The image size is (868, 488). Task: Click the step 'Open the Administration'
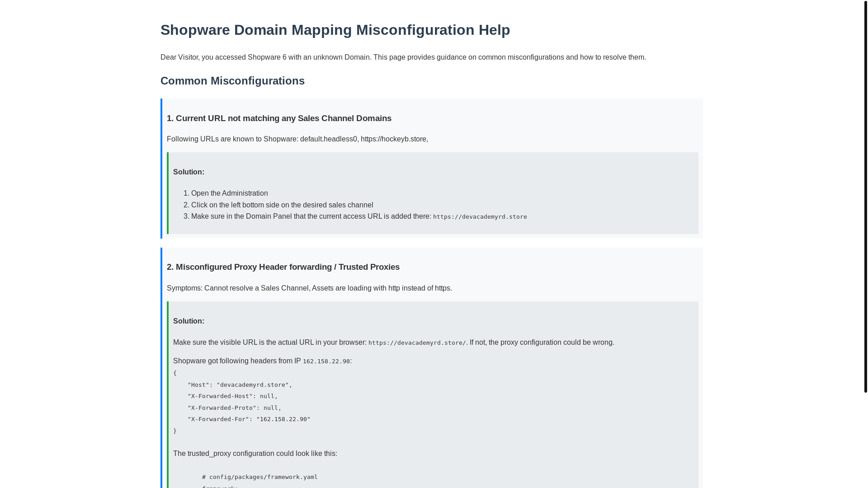[229, 193]
